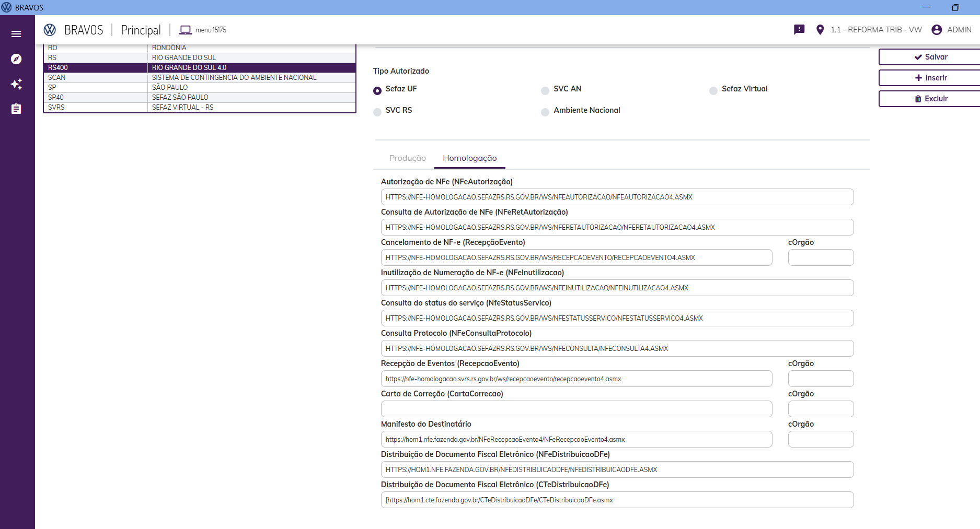980x529 pixels.
Task: Click the title bar Volkswagen app icon
Action: coord(6,7)
